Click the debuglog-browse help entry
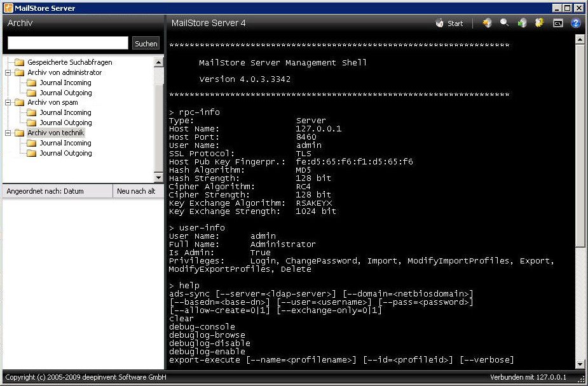The height and width of the screenshot is (386, 588). pos(207,335)
